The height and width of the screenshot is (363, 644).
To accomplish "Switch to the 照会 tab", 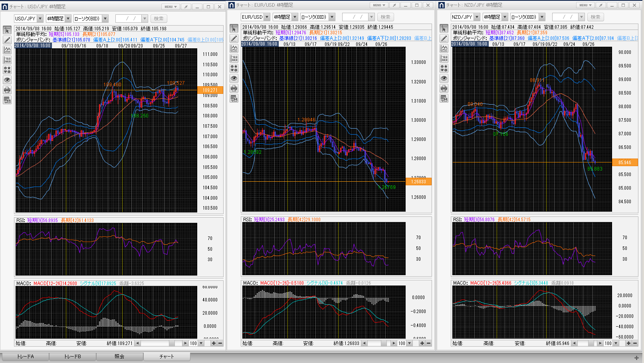I will 119,356.
